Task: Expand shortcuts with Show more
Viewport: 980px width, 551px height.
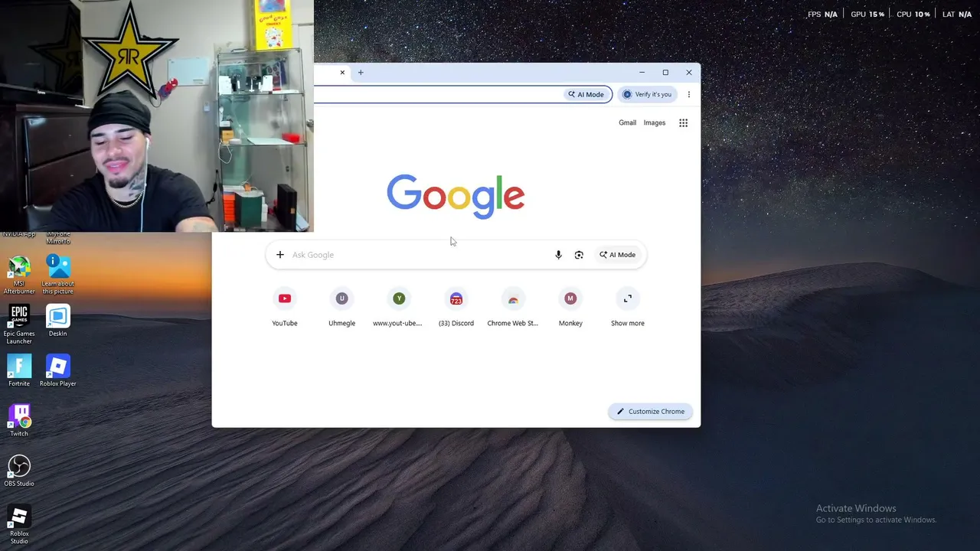Action: pyautogui.click(x=628, y=308)
